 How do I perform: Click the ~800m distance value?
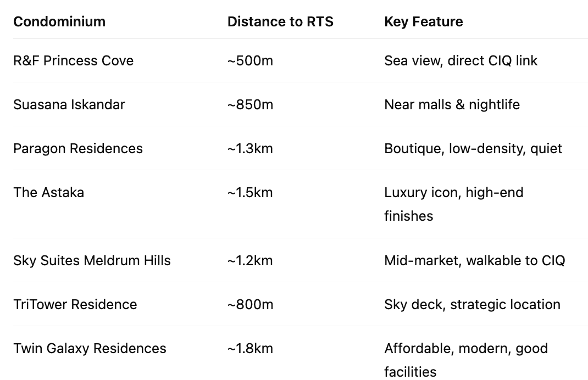(250, 304)
